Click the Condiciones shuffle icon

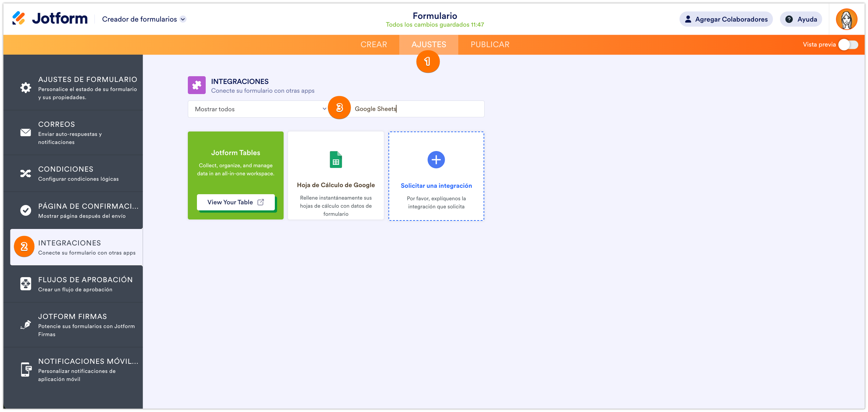point(26,174)
